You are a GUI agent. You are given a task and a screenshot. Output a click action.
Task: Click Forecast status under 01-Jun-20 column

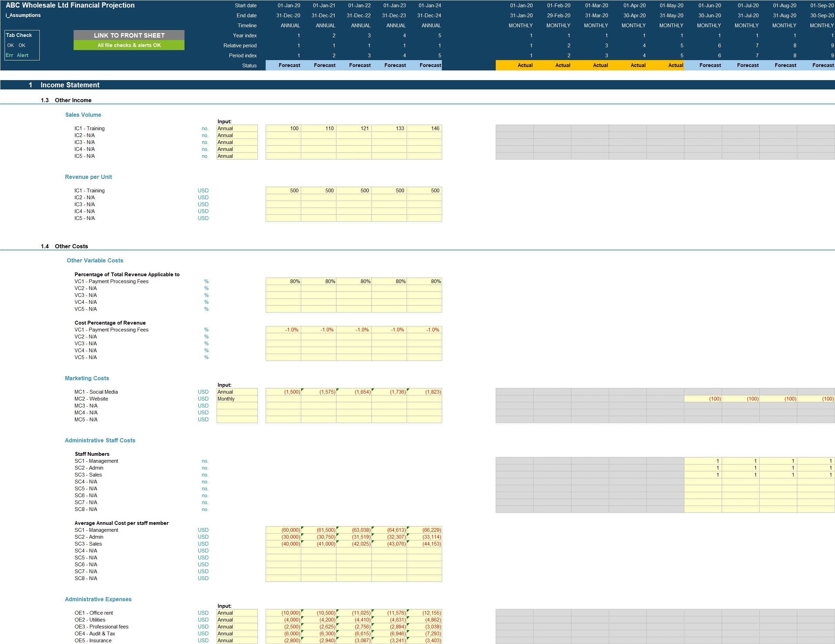[703, 65]
